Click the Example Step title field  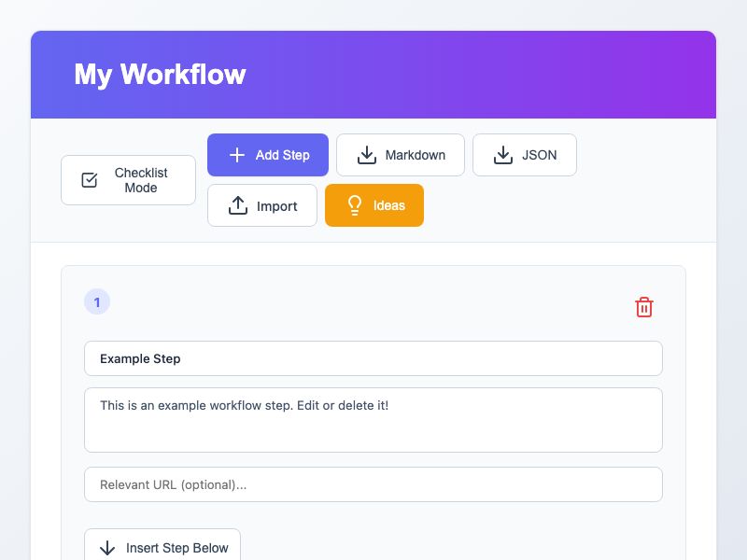pyautogui.click(x=373, y=358)
